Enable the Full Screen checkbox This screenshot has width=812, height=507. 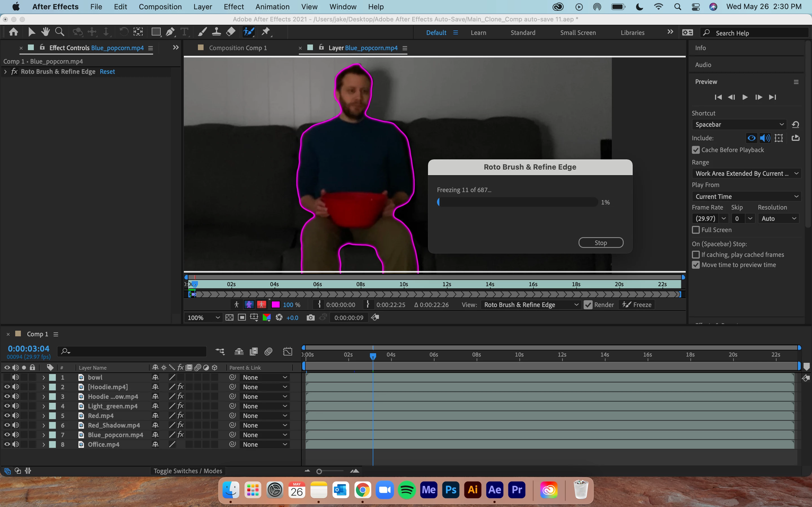[696, 230]
